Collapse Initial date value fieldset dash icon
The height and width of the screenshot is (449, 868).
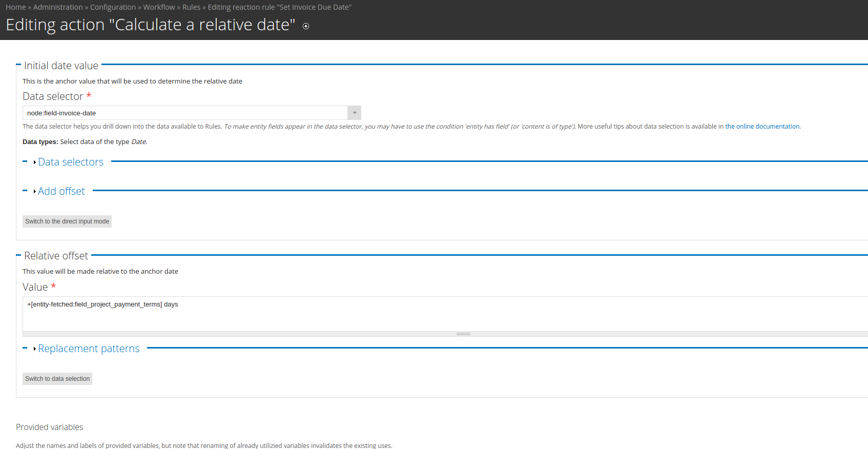[18, 65]
